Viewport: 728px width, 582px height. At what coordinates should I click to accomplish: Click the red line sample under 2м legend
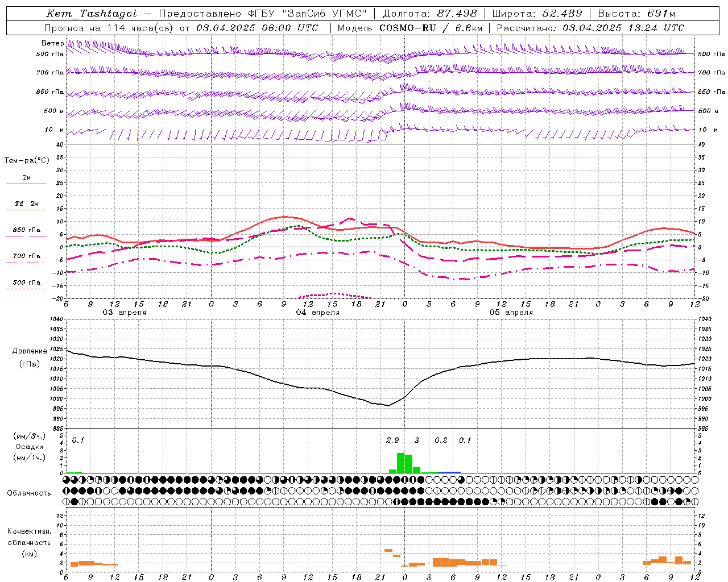(26, 184)
